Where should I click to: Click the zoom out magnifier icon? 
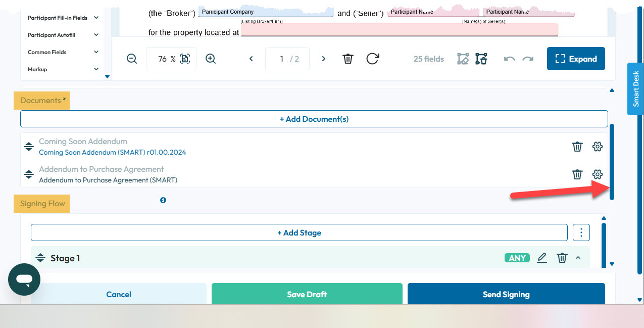point(132,59)
